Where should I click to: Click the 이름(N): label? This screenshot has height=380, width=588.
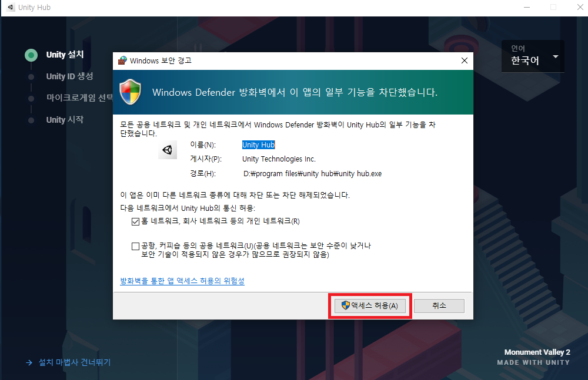point(203,144)
